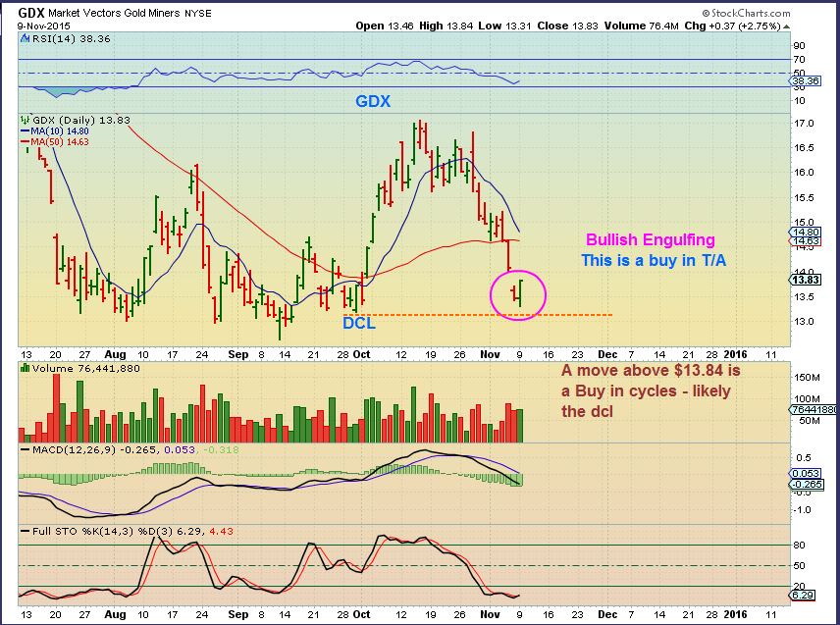Click the RSI 38.36 tag on right axis

(806, 81)
